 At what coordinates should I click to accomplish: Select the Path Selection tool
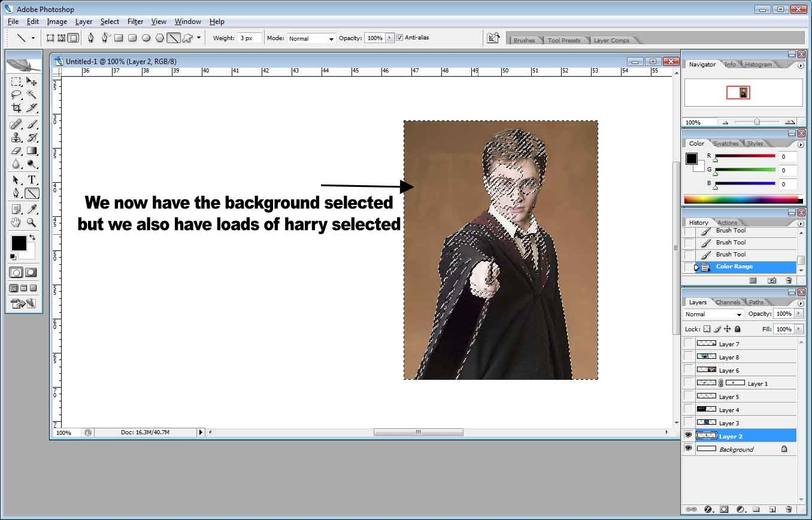16,180
